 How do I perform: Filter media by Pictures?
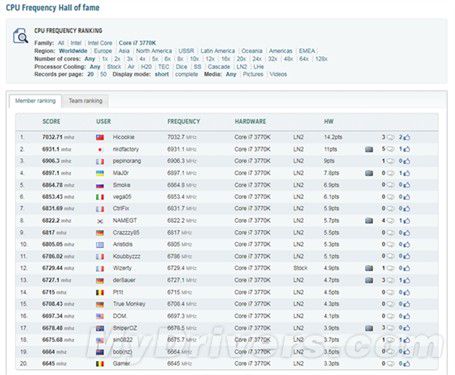point(253,74)
